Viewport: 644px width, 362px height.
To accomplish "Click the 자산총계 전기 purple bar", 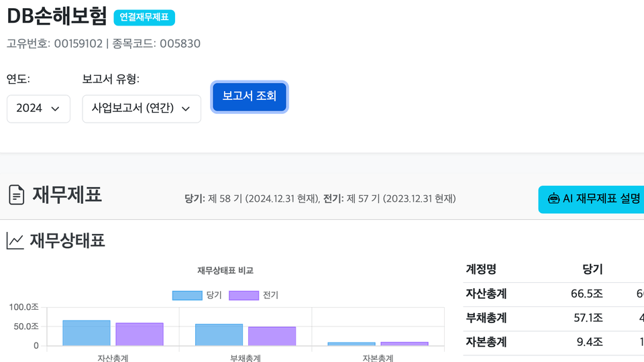I will pos(140,335).
